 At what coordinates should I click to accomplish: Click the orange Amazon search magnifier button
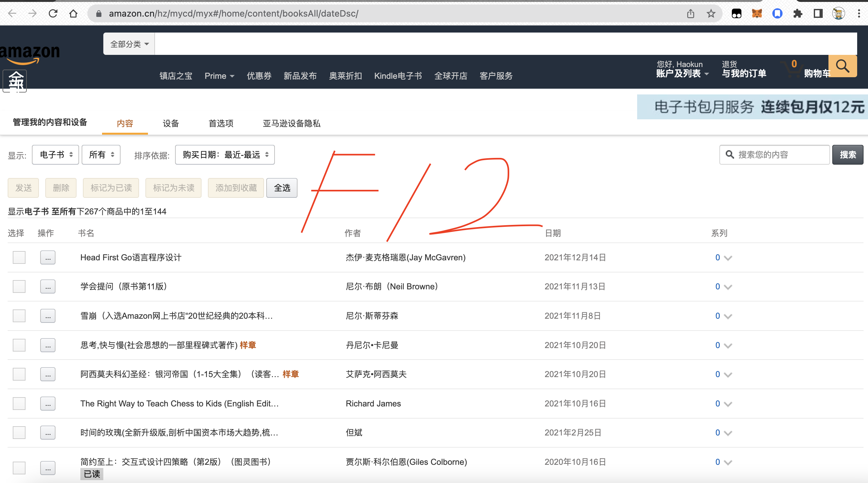(x=842, y=66)
